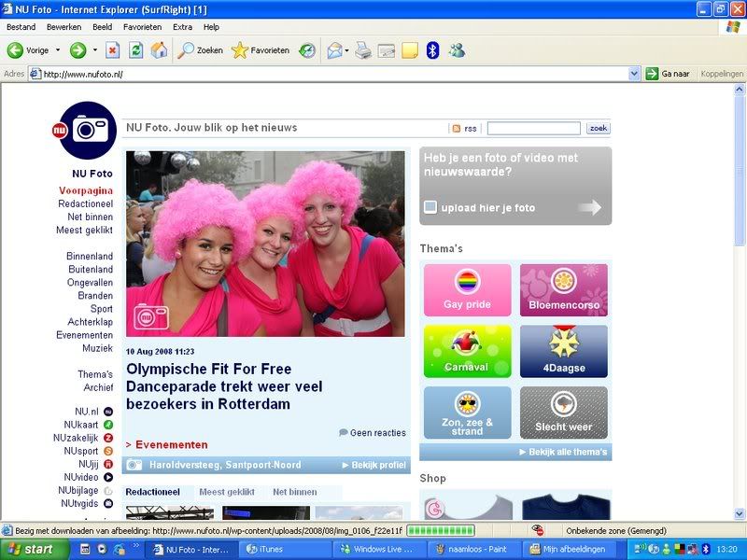Open the Print toolbar icon
Image resolution: width=747 pixels, height=560 pixels.
point(363,50)
